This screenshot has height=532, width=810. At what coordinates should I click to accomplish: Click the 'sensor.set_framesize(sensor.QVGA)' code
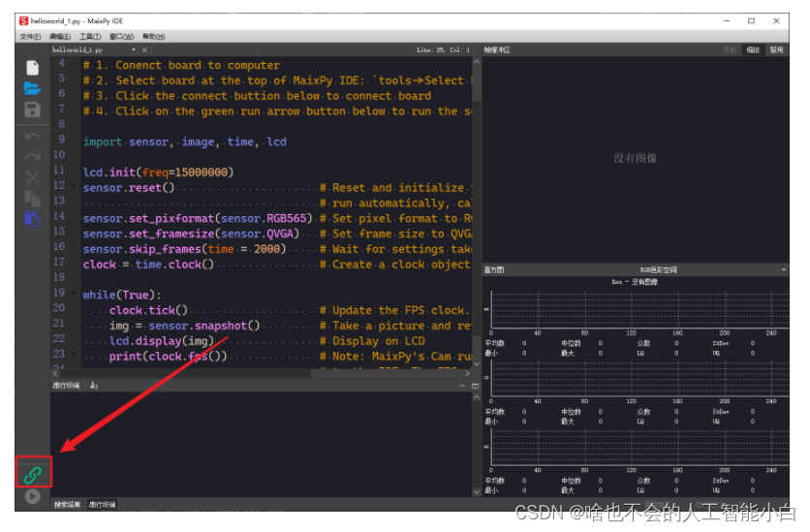click(191, 234)
